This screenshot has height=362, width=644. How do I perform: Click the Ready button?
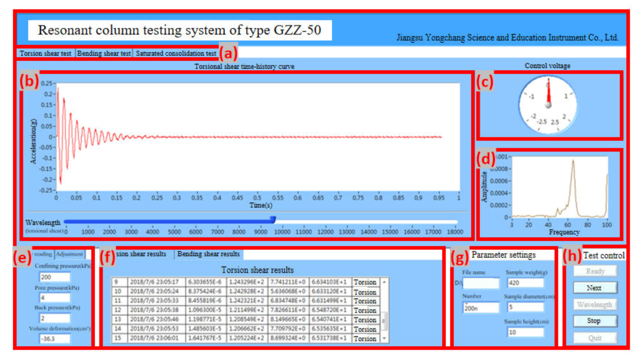[595, 271]
